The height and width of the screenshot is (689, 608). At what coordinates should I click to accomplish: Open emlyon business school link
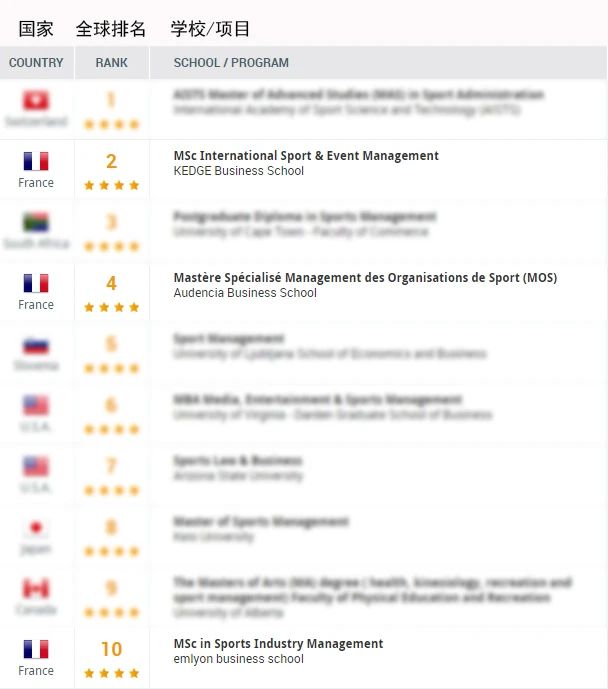click(239, 659)
